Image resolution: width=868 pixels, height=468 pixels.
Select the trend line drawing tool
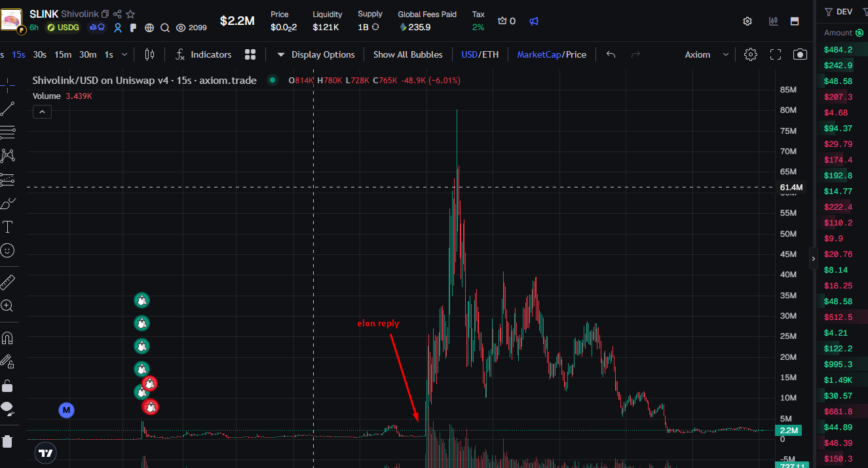tap(7, 109)
